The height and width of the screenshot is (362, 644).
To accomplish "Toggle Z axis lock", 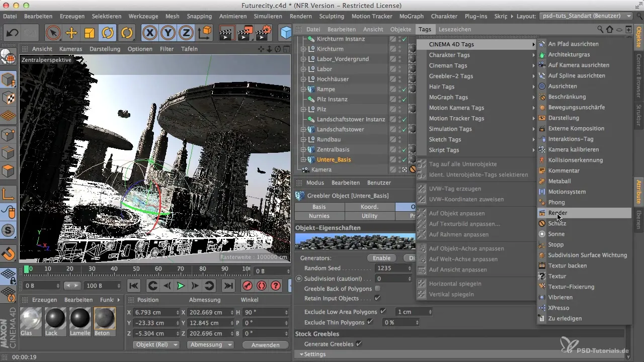I will [x=186, y=33].
